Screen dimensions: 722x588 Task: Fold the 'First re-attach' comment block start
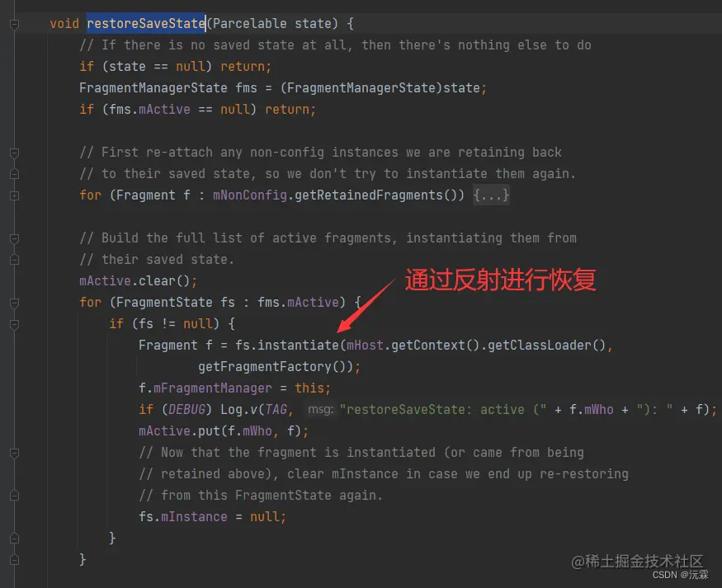[14, 153]
